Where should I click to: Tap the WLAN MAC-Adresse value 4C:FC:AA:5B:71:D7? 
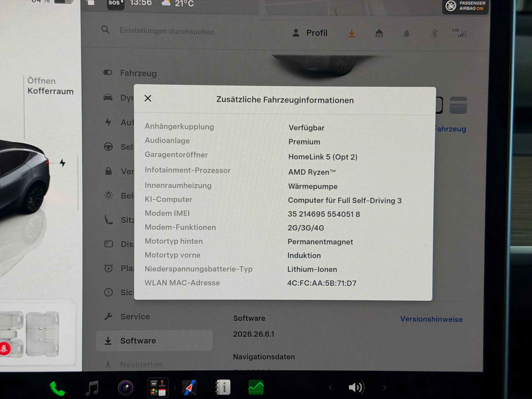point(322,283)
